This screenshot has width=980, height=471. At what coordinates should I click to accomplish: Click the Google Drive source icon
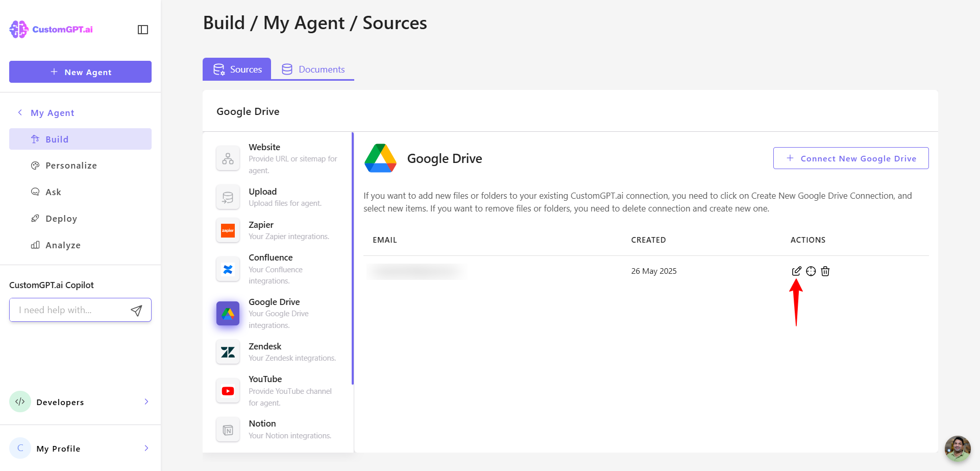click(x=228, y=313)
